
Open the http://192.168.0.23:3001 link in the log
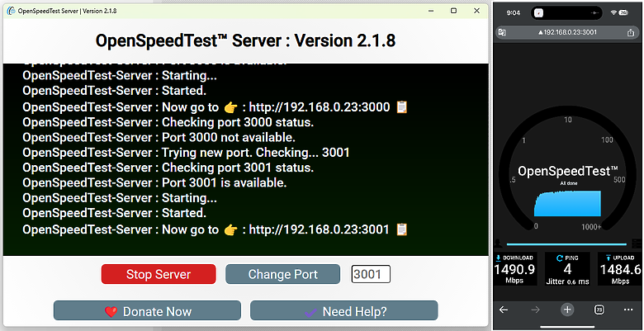(x=319, y=229)
